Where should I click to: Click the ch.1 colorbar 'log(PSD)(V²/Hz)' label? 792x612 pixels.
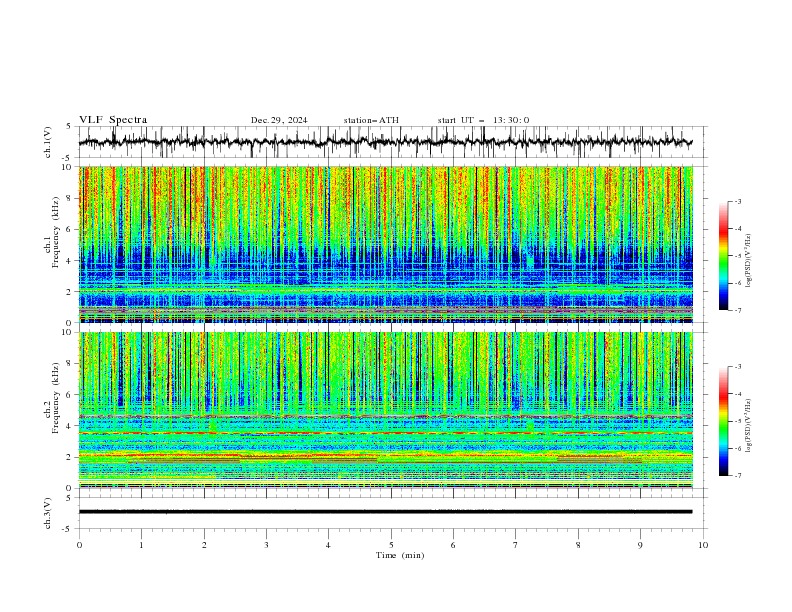click(748, 261)
